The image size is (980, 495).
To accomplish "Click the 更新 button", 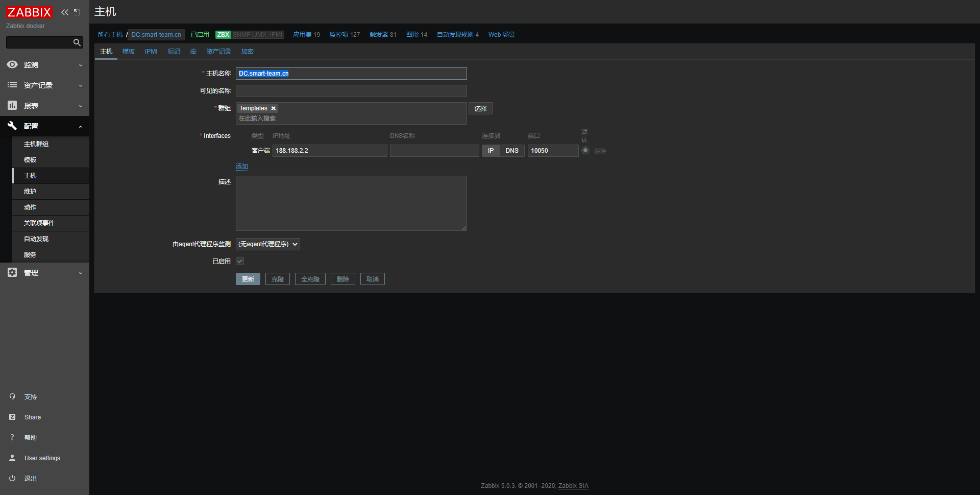I will 248,279.
